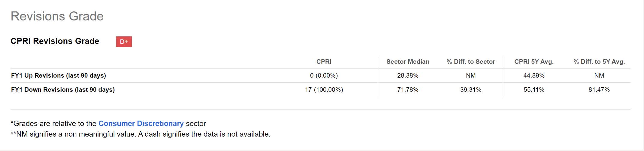Click the CPRI Revisions Grade subheading
644x151 pixels.
[x=55, y=41]
